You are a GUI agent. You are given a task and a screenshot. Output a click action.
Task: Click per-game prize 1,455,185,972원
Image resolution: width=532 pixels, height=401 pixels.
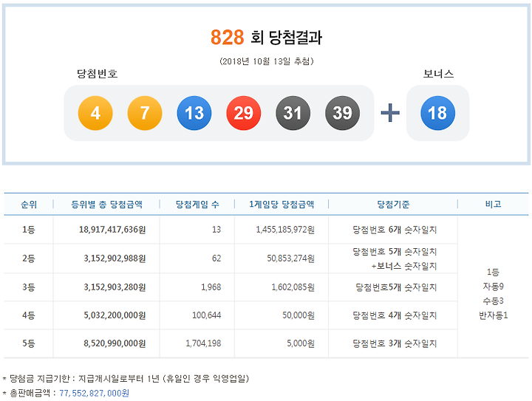tap(285, 230)
